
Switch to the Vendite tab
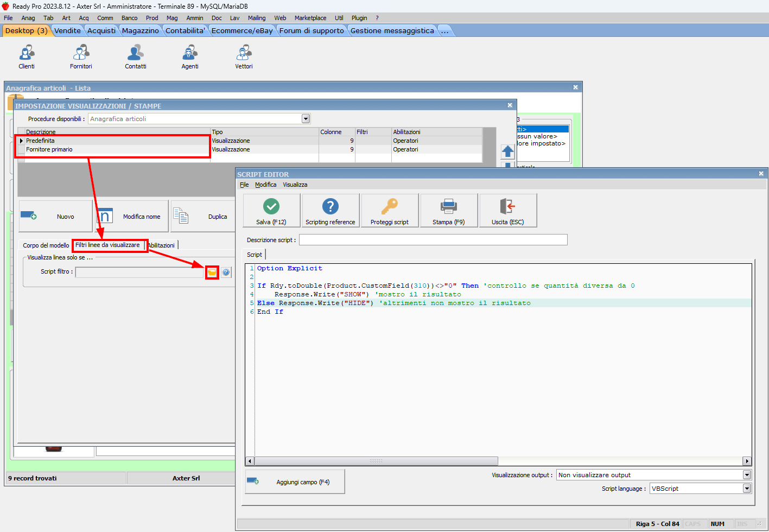pos(67,30)
